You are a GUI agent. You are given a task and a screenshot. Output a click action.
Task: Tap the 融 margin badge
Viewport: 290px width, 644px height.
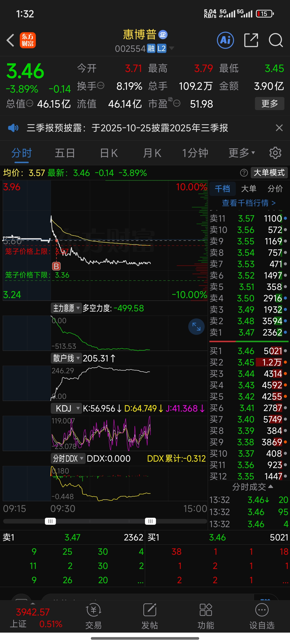point(151,48)
